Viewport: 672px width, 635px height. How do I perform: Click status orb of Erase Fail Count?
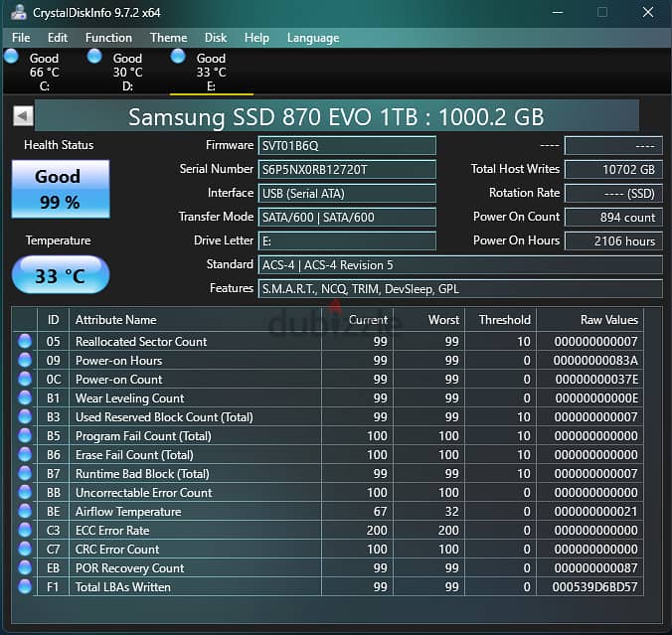pos(25,454)
